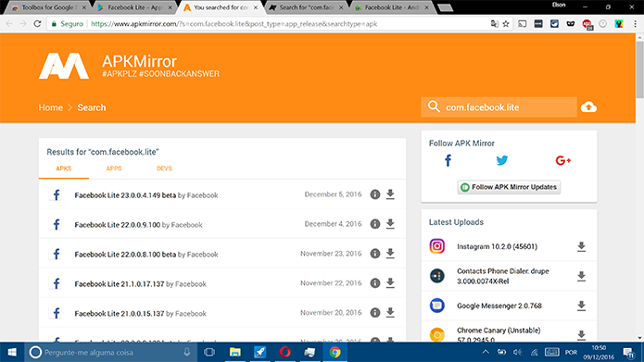Download Facebook Lite 22.0.0.8.100 beta

coord(390,254)
